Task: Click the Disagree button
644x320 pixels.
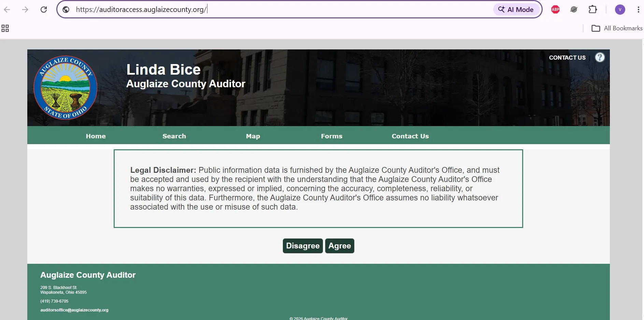Action: coord(303,246)
